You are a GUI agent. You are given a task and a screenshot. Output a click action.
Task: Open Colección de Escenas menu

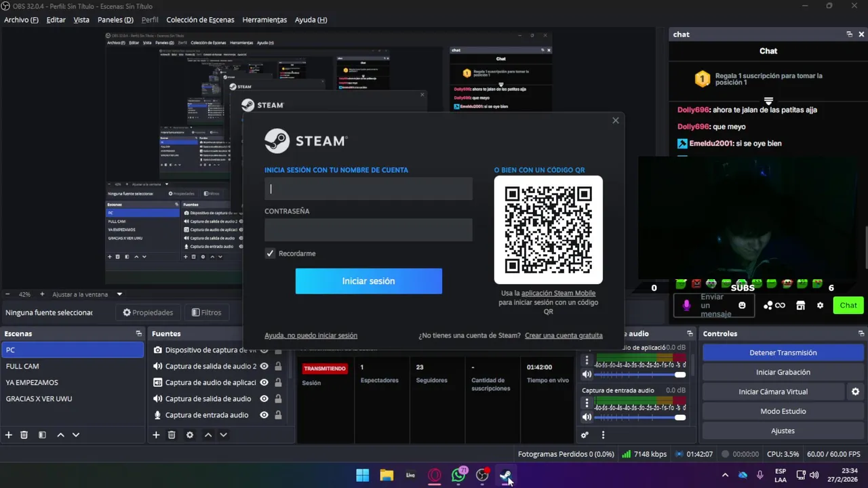click(200, 20)
